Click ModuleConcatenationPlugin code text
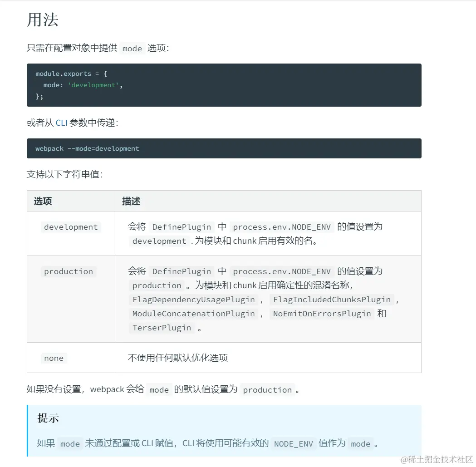The image size is (476, 467). point(193,314)
